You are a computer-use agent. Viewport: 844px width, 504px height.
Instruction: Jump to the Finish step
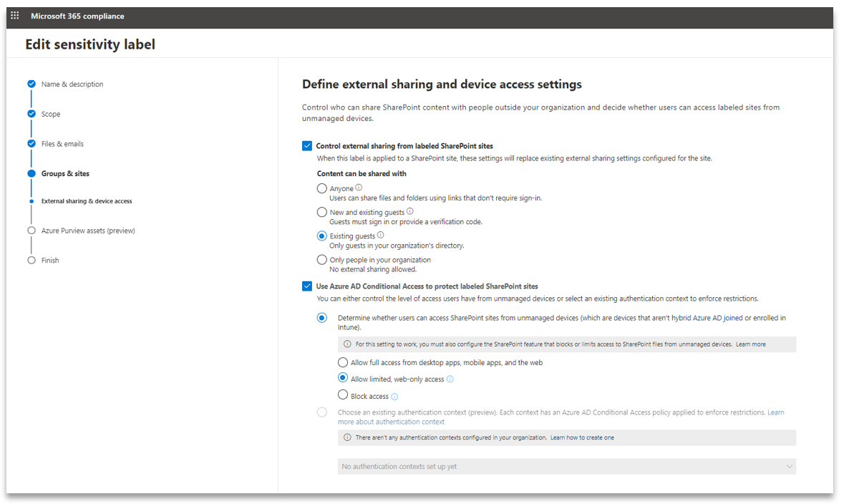click(x=50, y=260)
